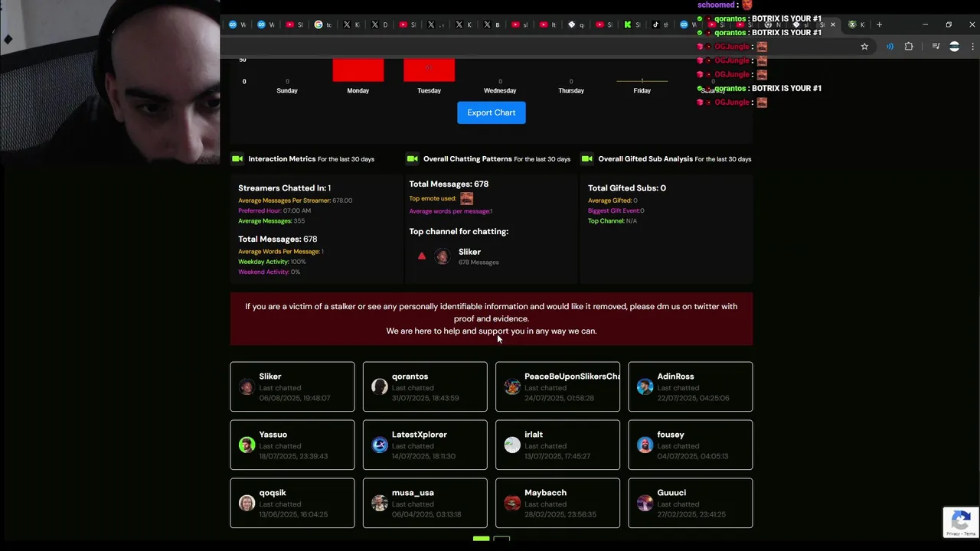The image size is (980, 551).
Task: Switch to the TikTok tab
Action: (659, 24)
